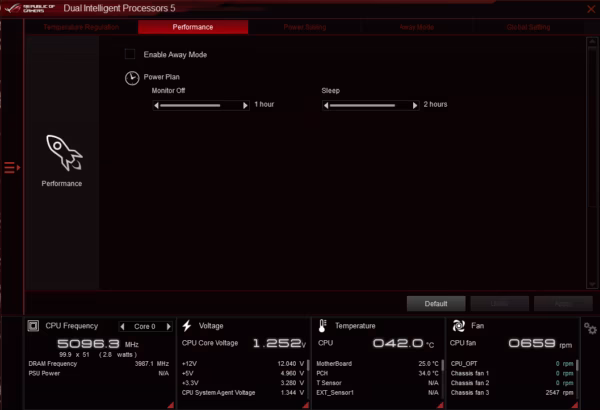The image size is (600, 410).
Task: Select the Performance rocket icon
Action: tap(64, 153)
